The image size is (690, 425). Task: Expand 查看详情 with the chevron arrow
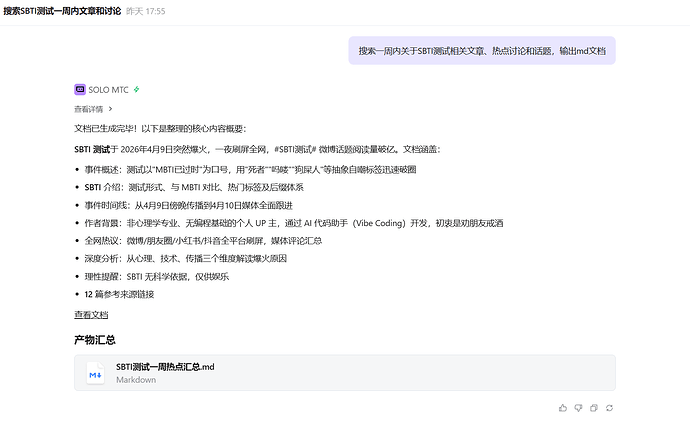click(110, 108)
